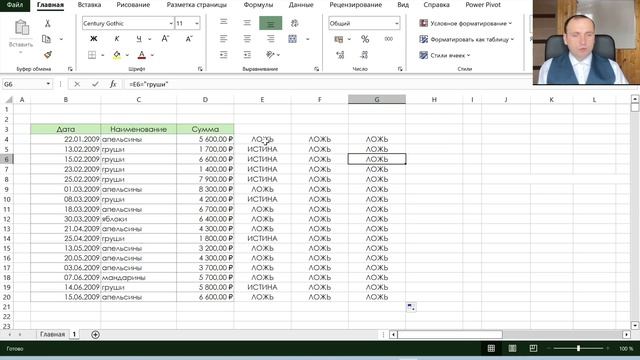Open Условное форматирование menu
Image resolution: width=640 pixels, height=360 pixels.
point(465,24)
